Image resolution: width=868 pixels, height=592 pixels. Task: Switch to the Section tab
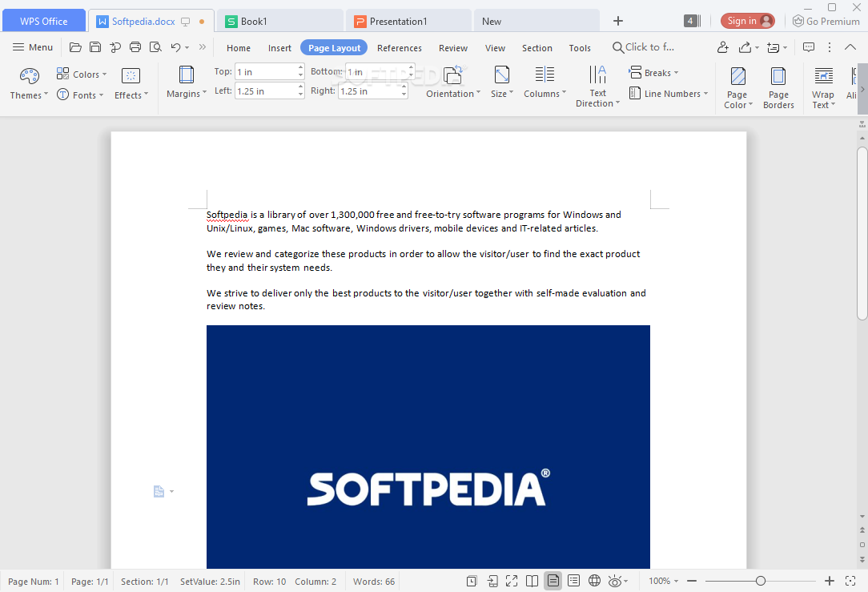click(537, 48)
